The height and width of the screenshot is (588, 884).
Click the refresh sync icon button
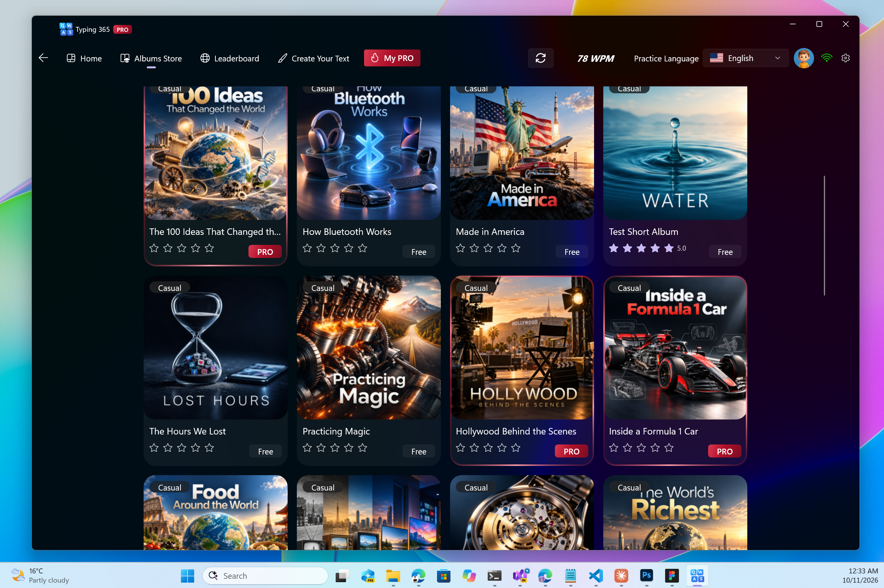(540, 58)
